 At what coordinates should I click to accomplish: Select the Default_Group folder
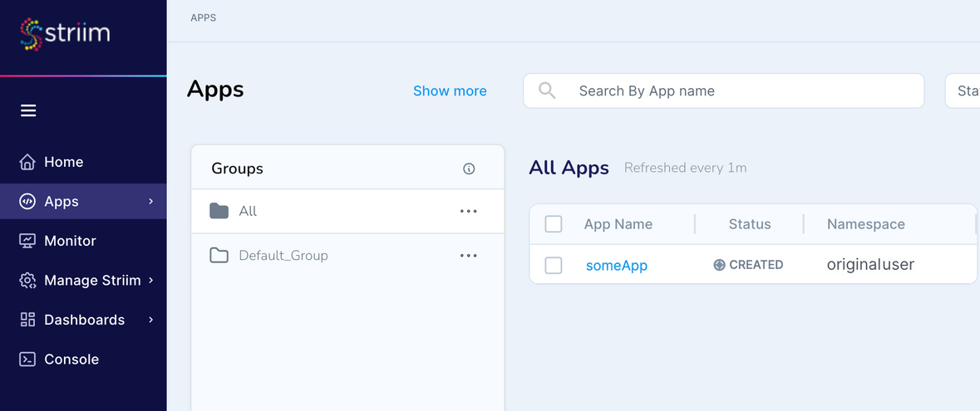(x=283, y=256)
